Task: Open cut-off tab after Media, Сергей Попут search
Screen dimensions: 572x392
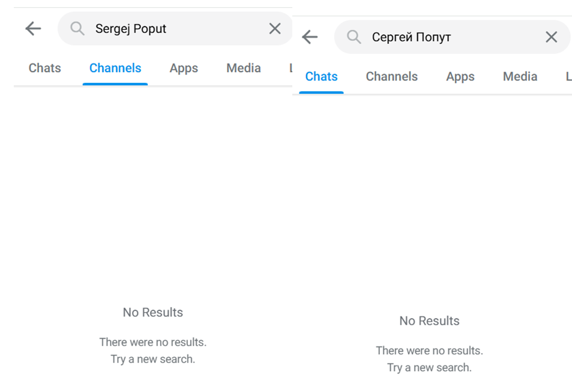Action: point(568,77)
